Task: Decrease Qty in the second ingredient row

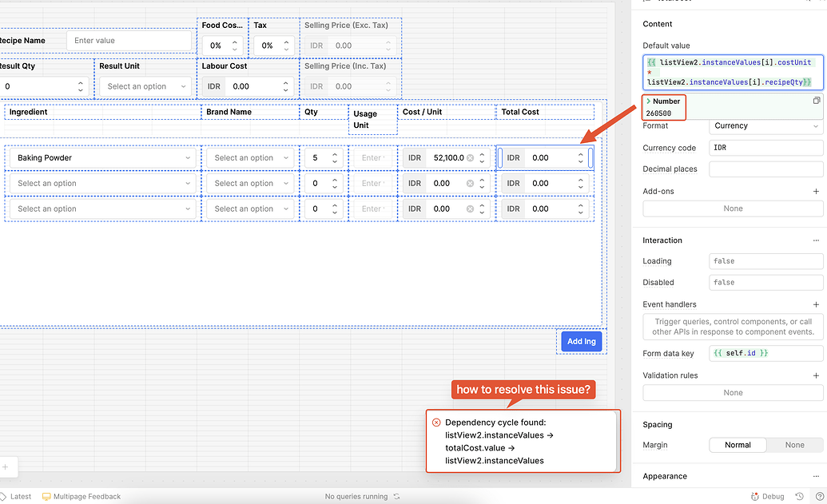Action: (334, 187)
